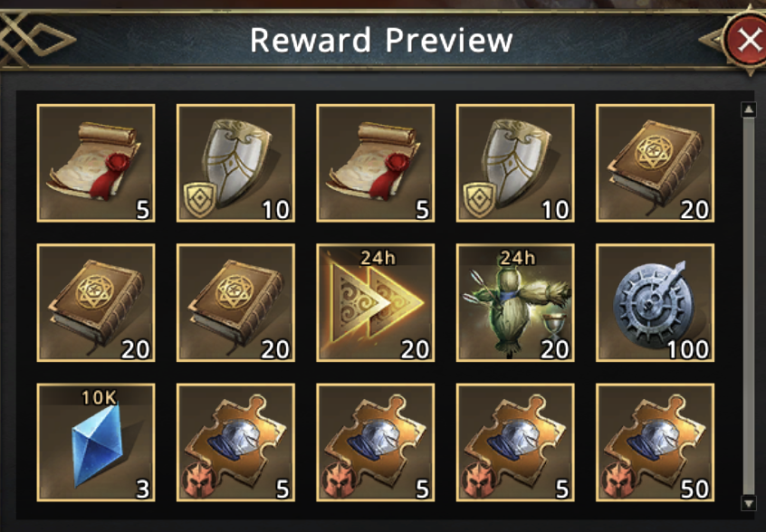
Task: Select the second scroll with red seal
Action: point(375,163)
